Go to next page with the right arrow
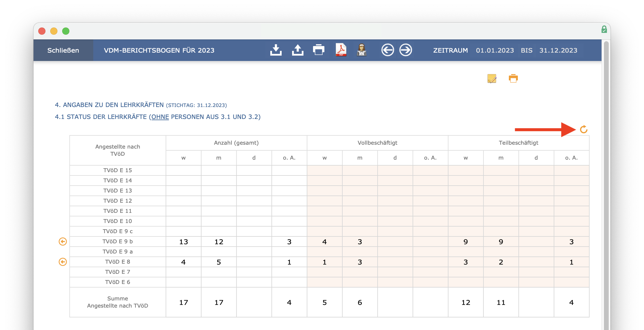The height and width of the screenshot is (330, 644). (406, 50)
